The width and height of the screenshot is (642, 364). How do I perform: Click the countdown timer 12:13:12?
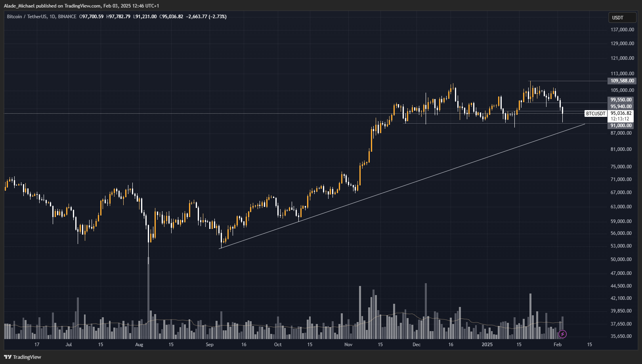click(620, 119)
